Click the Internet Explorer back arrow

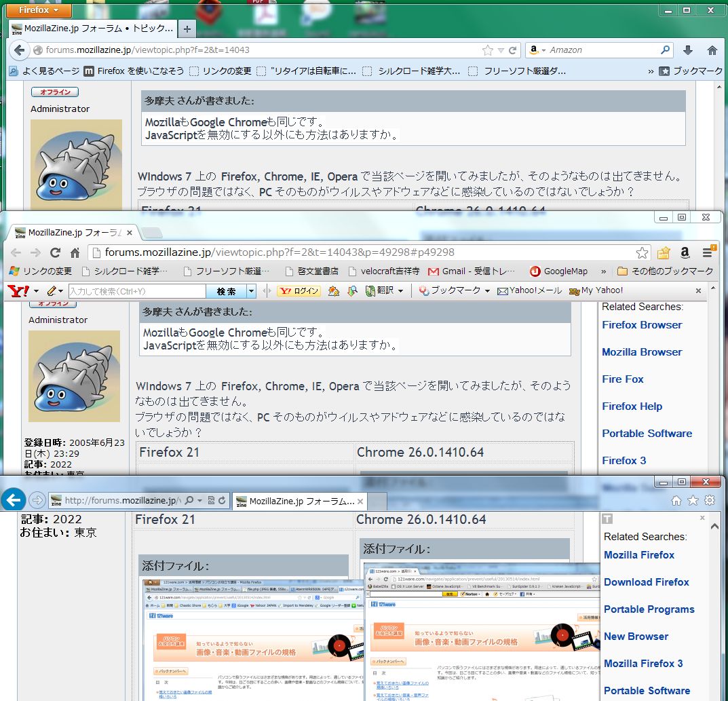click(x=13, y=501)
